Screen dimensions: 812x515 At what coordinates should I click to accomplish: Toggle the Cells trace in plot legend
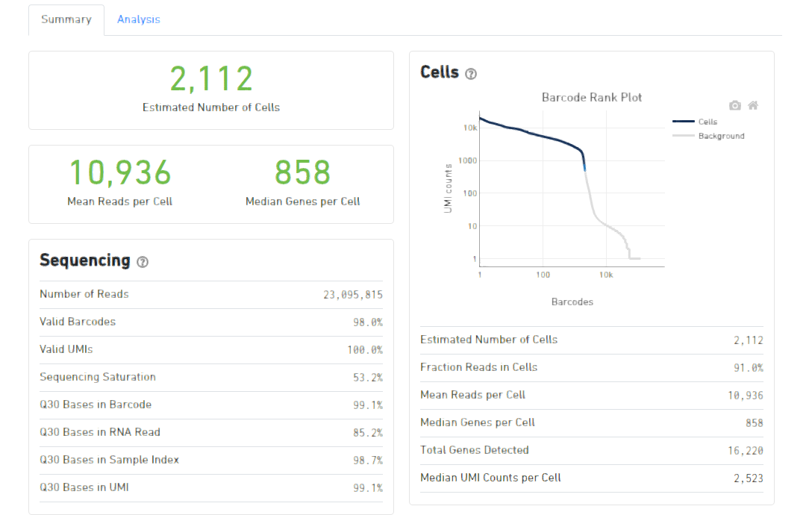coord(707,122)
